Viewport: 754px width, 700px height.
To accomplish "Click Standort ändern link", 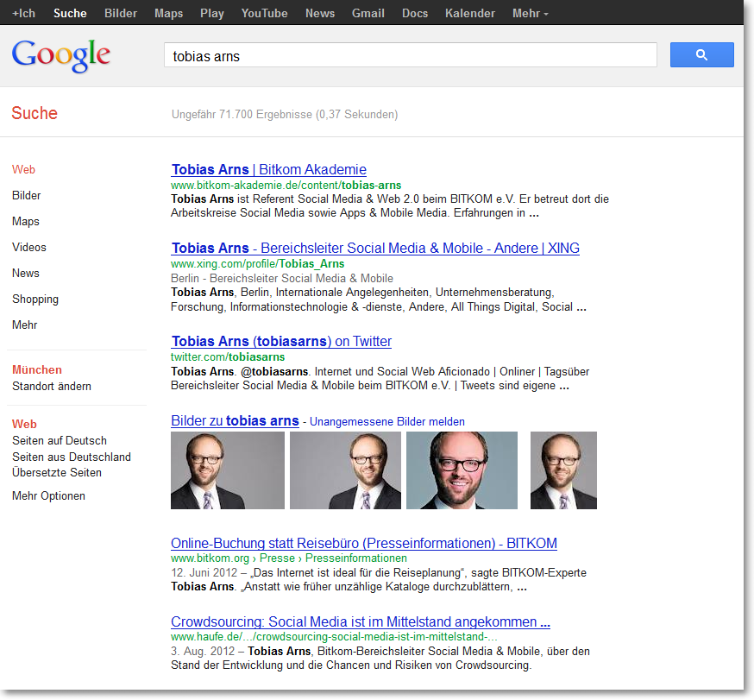I will (x=52, y=387).
